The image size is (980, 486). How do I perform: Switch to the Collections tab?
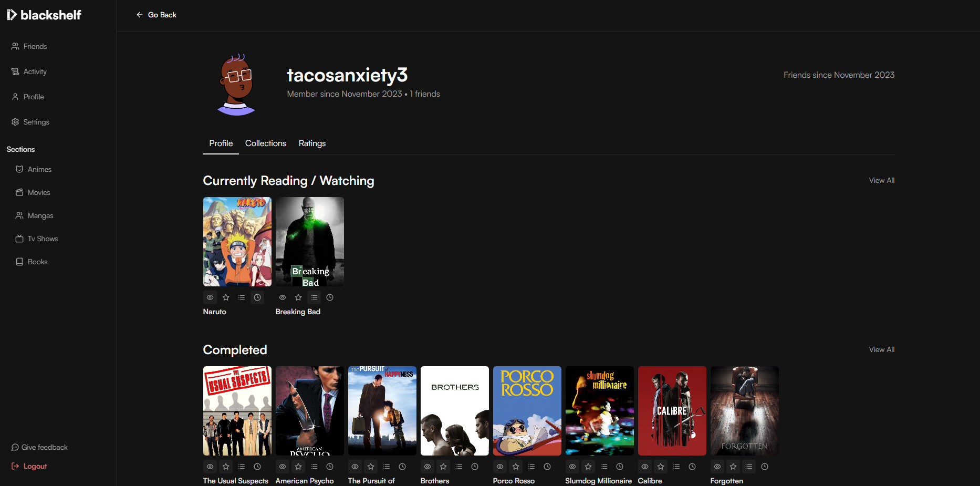(x=266, y=143)
